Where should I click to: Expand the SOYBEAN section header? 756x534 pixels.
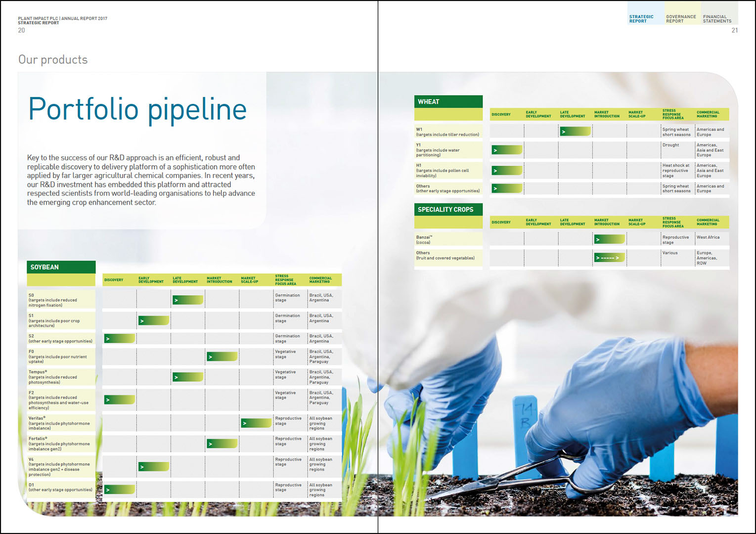pyautogui.click(x=61, y=267)
